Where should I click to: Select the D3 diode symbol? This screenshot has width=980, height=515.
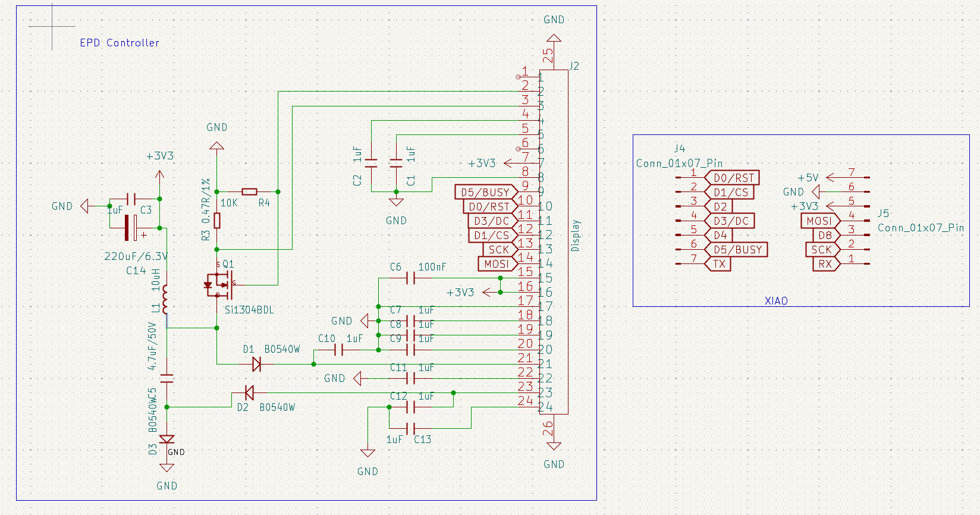[x=167, y=439]
